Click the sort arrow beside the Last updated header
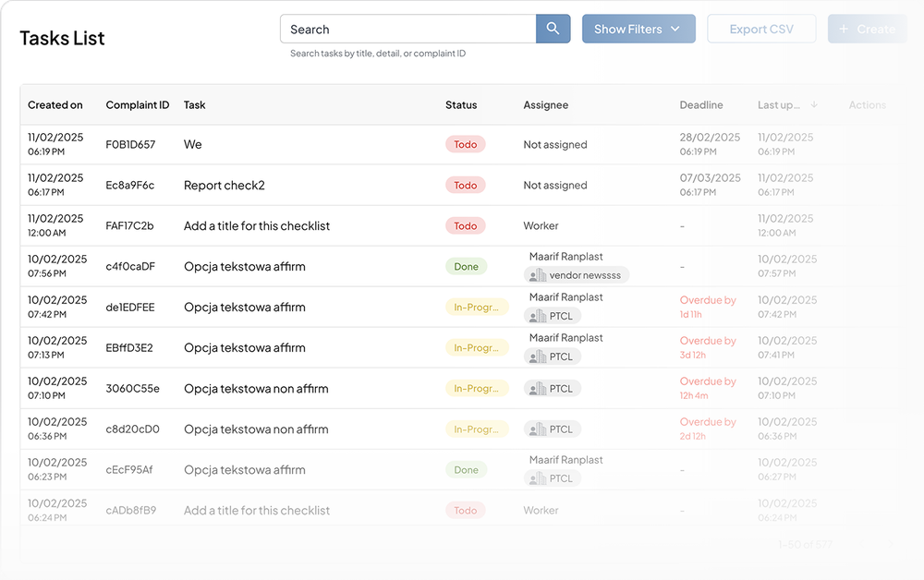Screen dimensions: 924x580 point(813,104)
